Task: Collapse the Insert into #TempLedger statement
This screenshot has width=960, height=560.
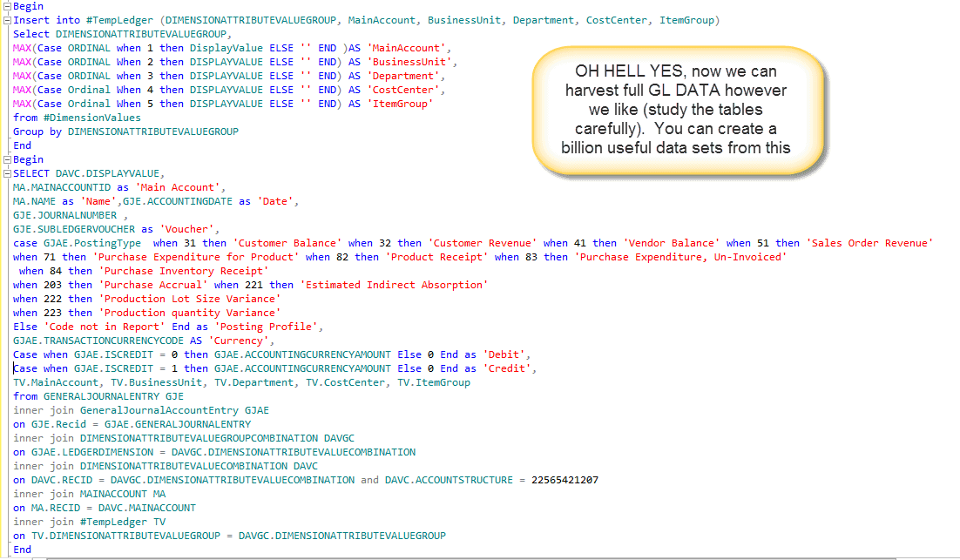Action: coord(7,20)
